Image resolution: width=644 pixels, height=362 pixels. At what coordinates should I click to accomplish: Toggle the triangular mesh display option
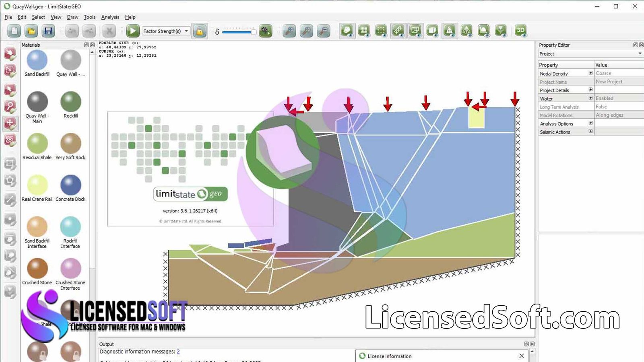click(466, 31)
